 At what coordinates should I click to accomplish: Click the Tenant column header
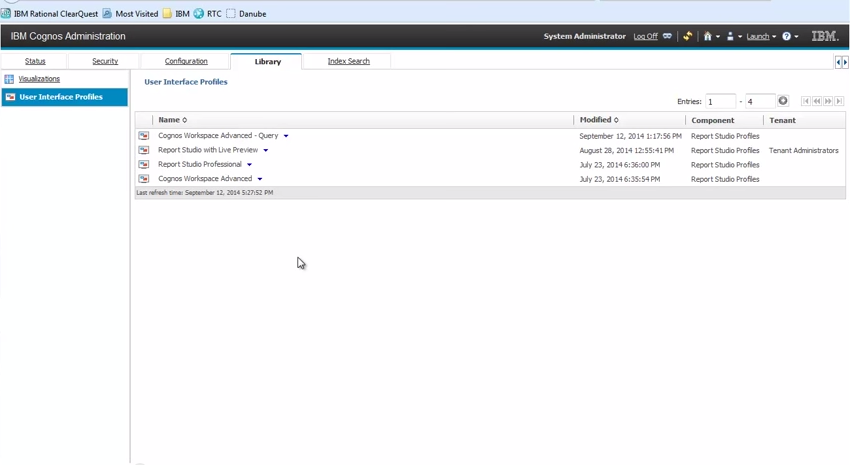pyautogui.click(x=782, y=120)
